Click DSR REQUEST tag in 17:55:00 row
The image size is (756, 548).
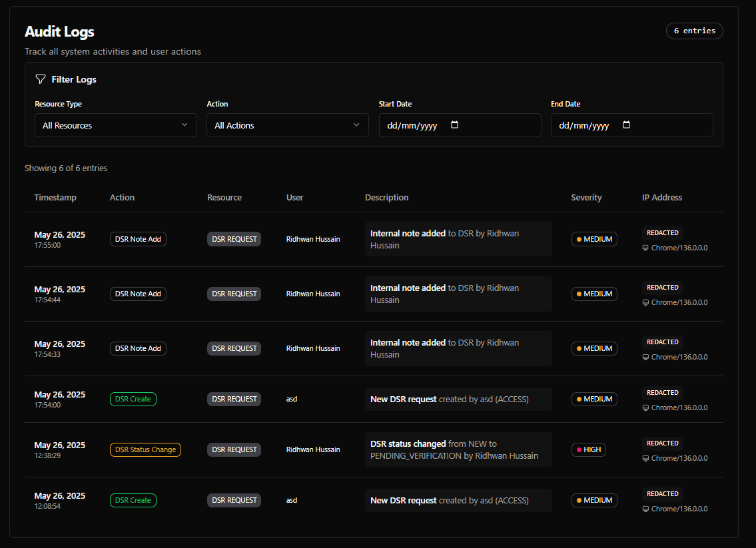pos(234,239)
